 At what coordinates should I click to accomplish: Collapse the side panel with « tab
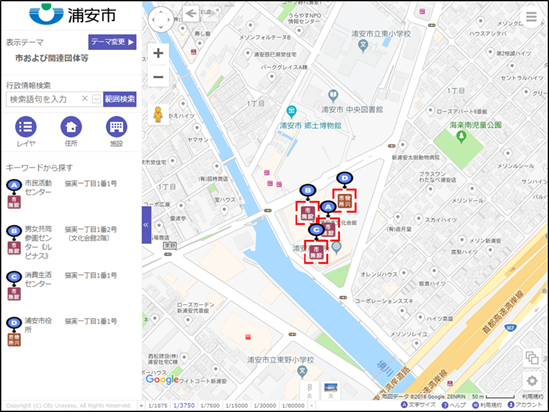(x=146, y=225)
